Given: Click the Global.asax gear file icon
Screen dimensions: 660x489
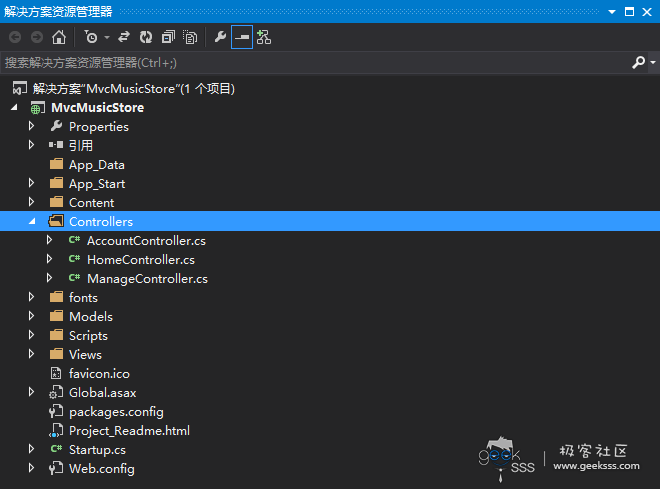Looking at the screenshot, I should pyautogui.click(x=56, y=392).
